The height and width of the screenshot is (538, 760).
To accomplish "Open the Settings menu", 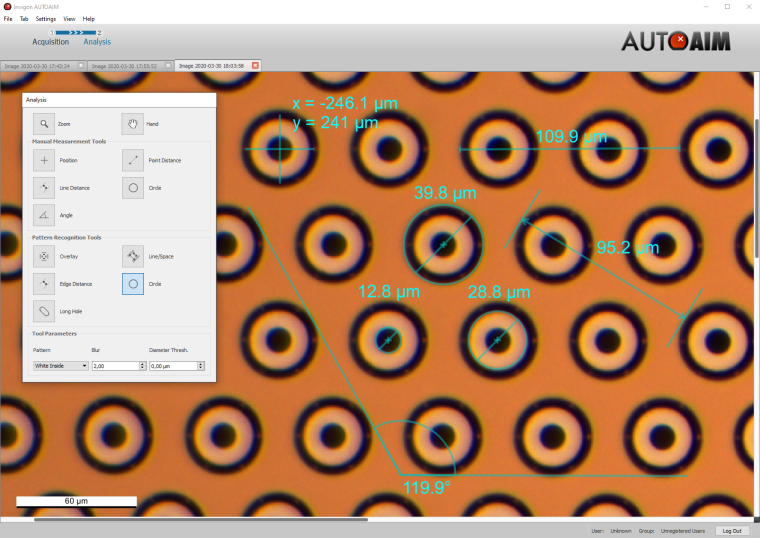I will click(x=46, y=19).
